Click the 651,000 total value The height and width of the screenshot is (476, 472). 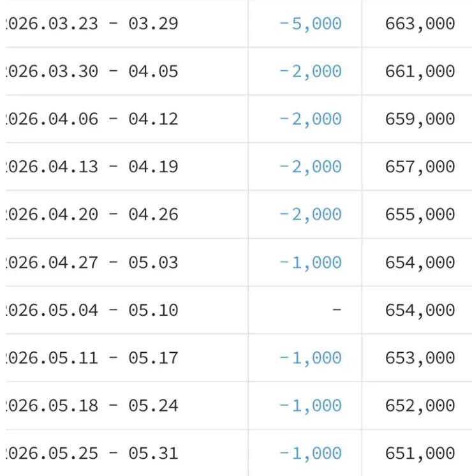420,454
